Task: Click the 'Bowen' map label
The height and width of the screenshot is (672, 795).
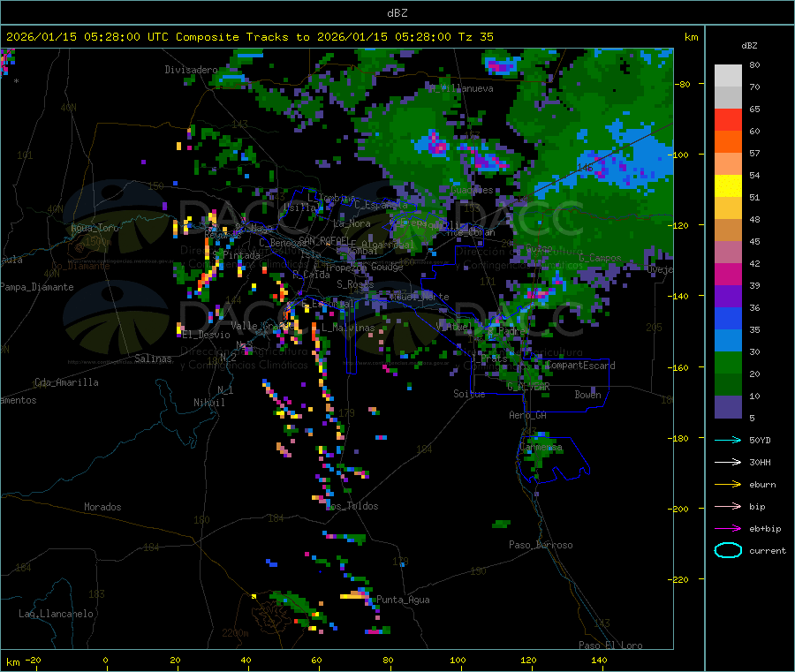Action: (x=588, y=395)
